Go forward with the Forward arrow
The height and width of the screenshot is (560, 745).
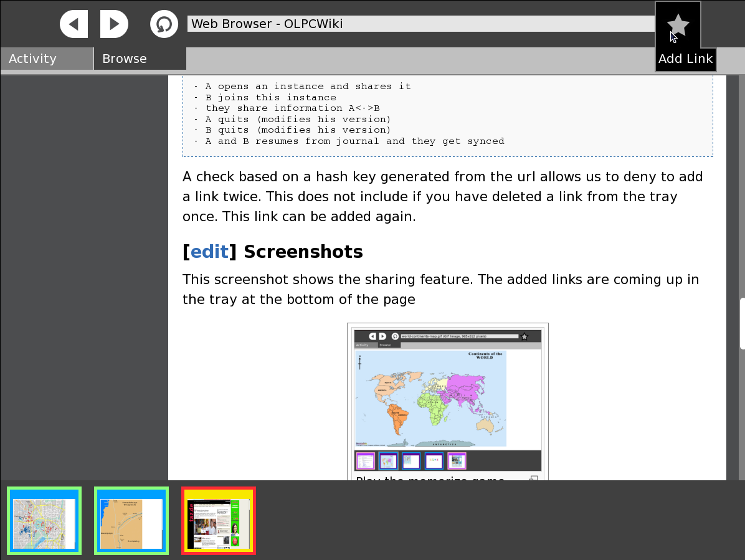point(113,24)
